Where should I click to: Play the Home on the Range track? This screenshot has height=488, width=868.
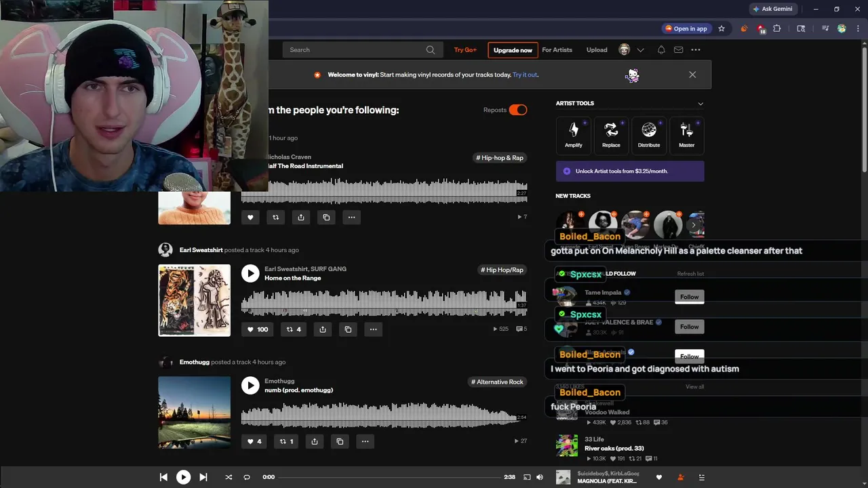[x=250, y=273]
